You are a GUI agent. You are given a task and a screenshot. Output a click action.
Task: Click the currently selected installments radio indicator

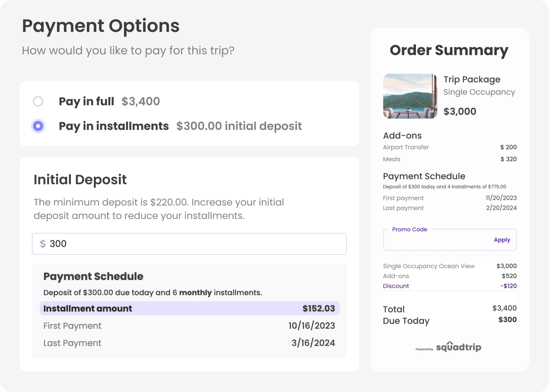click(38, 126)
